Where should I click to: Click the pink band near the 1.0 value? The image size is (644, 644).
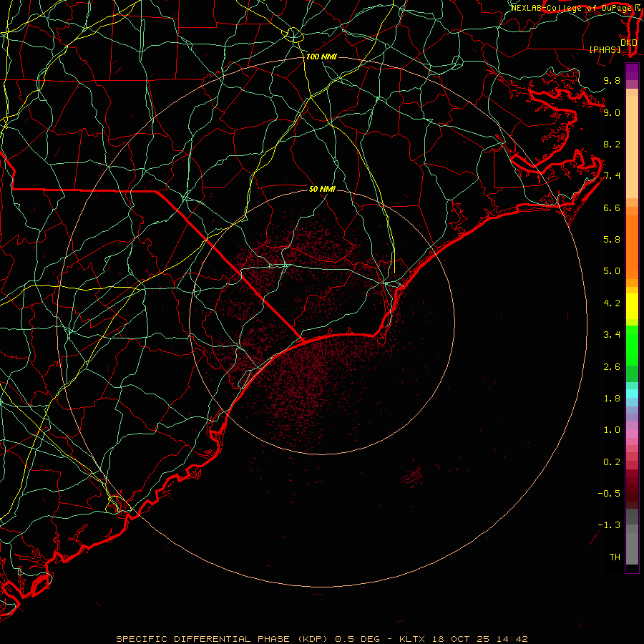tap(632, 434)
